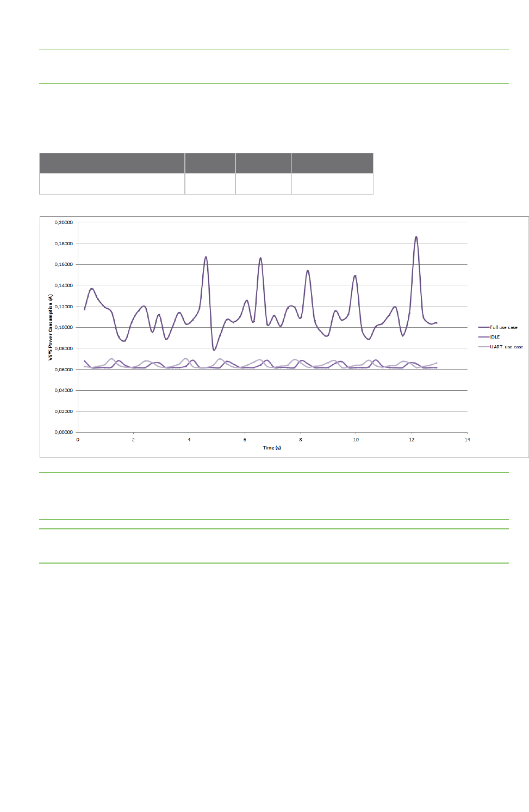The height and width of the screenshot is (812, 529).
Task: Click the x-axis tick label 2
Action: 133,440
